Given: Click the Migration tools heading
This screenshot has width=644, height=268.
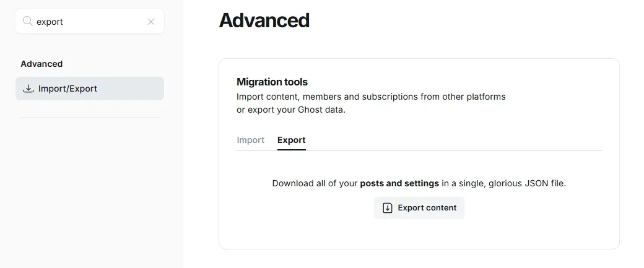Looking at the screenshot, I should [x=272, y=82].
